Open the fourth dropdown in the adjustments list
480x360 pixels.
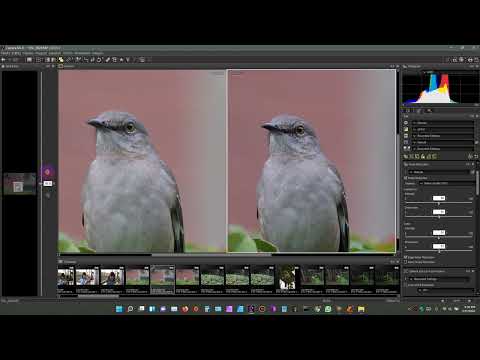[443, 142]
